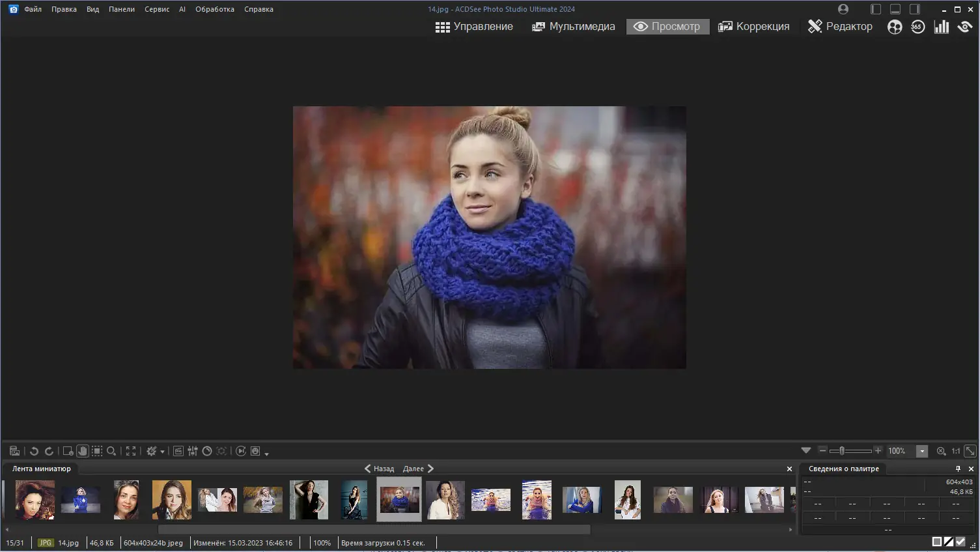Choose the magnifier zoom tool
The height and width of the screenshot is (552, 980).
(111, 451)
